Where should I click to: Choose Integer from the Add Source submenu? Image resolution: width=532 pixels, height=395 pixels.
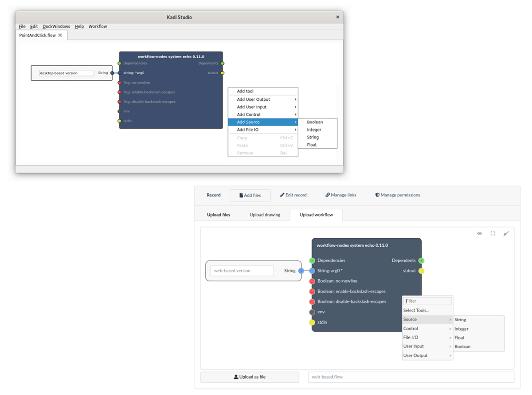coord(314,130)
